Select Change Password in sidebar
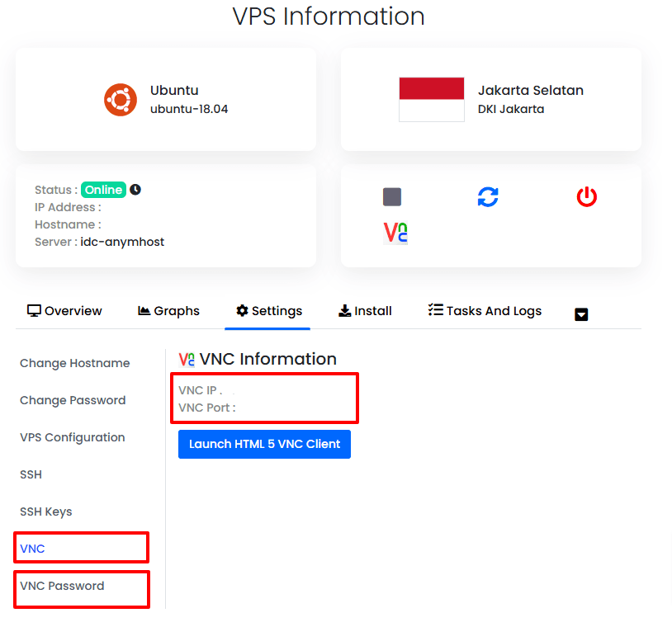Viewport: 672px width, 627px height. [73, 400]
